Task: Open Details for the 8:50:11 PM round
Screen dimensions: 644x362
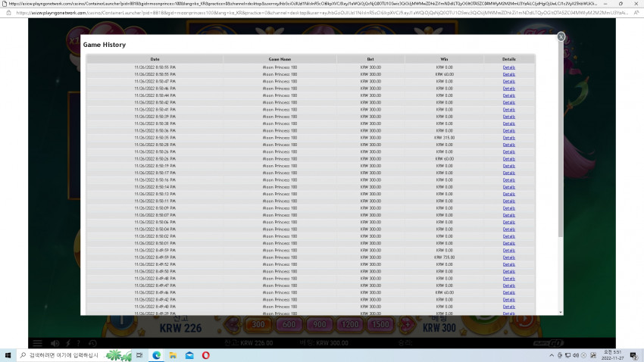Action: 508,201
